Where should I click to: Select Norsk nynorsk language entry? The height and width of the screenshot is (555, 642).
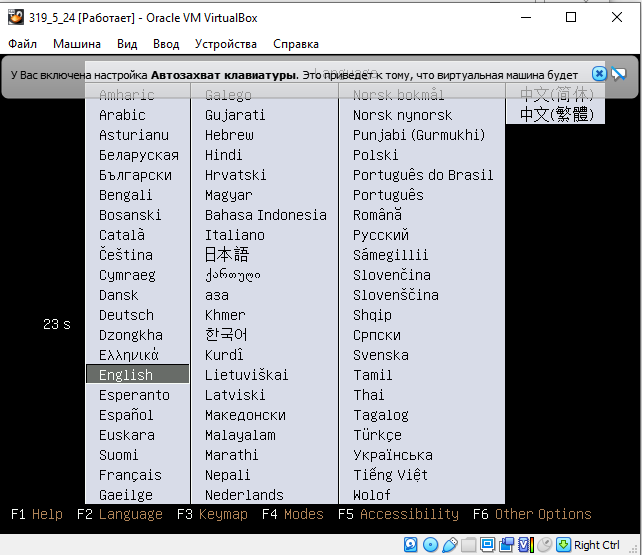click(x=402, y=115)
